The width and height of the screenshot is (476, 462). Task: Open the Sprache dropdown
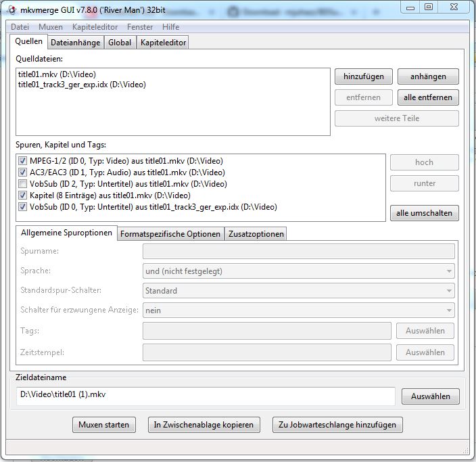(298, 271)
